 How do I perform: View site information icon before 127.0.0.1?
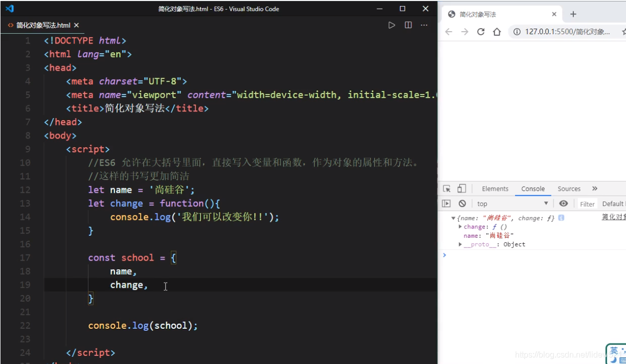[x=517, y=32]
